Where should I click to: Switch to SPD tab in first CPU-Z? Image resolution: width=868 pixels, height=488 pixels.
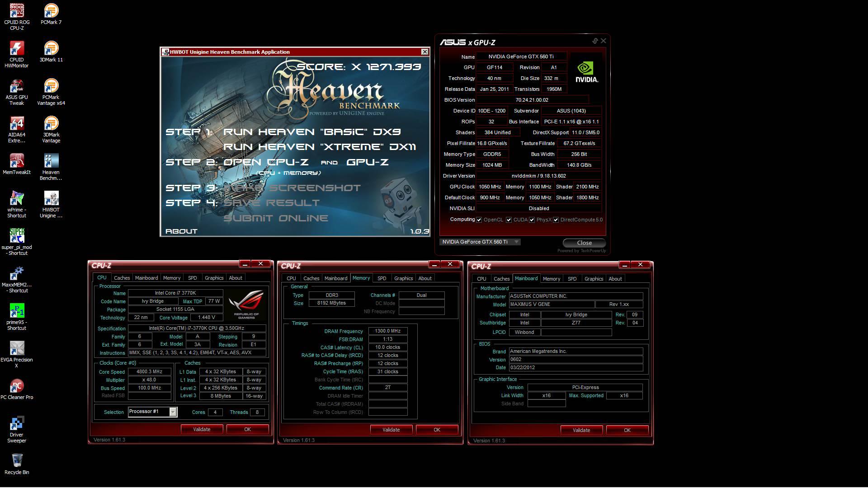click(x=192, y=278)
